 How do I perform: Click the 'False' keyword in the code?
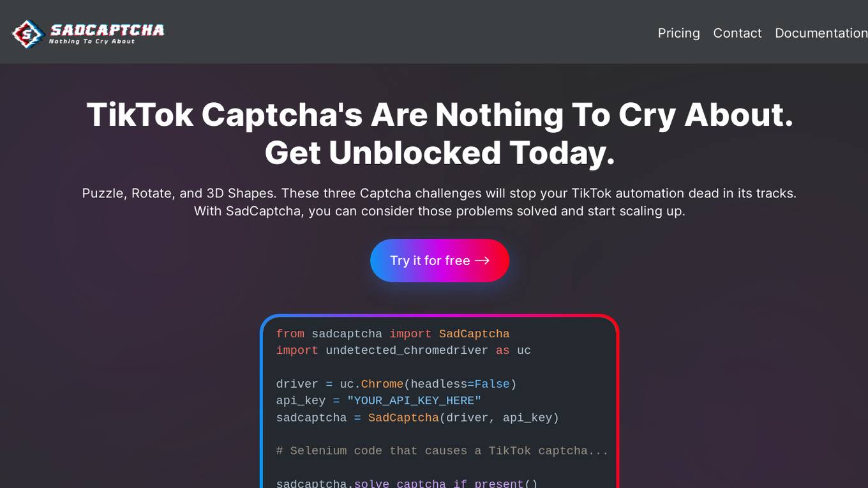click(492, 384)
